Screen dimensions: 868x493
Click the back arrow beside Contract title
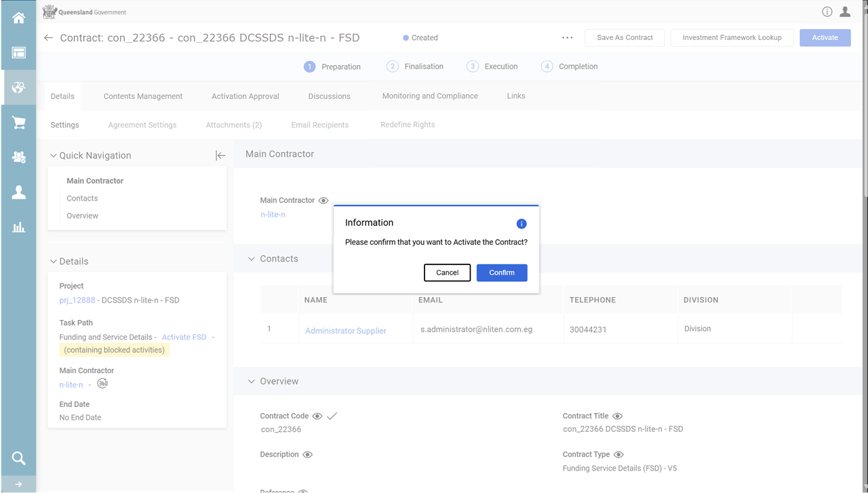pos(48,38)
